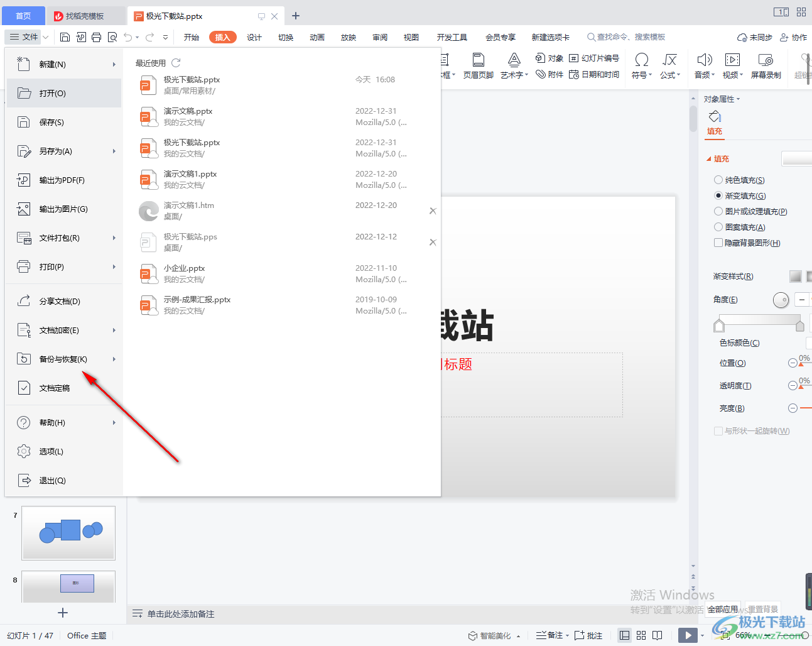Screen dimensions: 812x646
Task: Open the object properties (对象属性) dropdown
Action: coord(722,99)
